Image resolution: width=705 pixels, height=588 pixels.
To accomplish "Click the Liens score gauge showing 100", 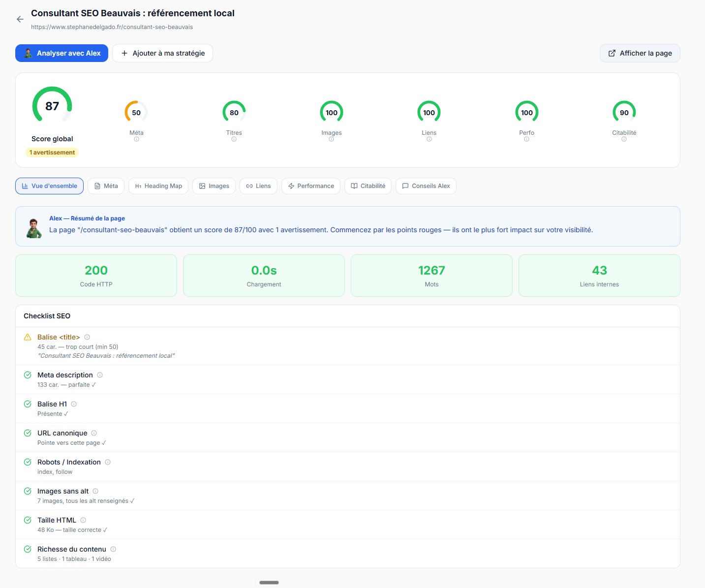I will [x=429, y=113].
